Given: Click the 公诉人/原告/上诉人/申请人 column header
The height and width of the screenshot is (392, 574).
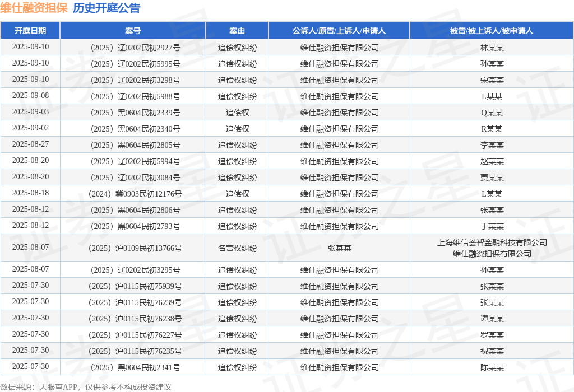Looking at the screenshot, I should pyautogui.click(x=339, y=31).
